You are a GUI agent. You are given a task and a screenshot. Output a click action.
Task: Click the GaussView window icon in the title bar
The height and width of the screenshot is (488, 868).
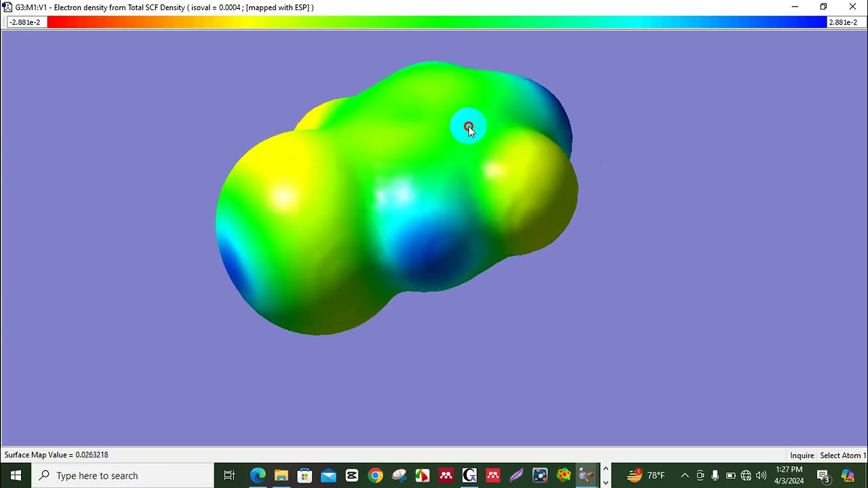coord(7,7)
